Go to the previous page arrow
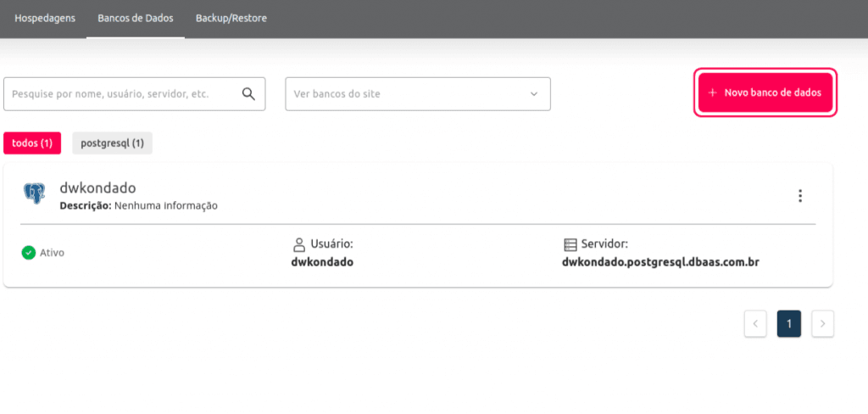Screen dimensions: 868x414 click(x=755, y=323)
